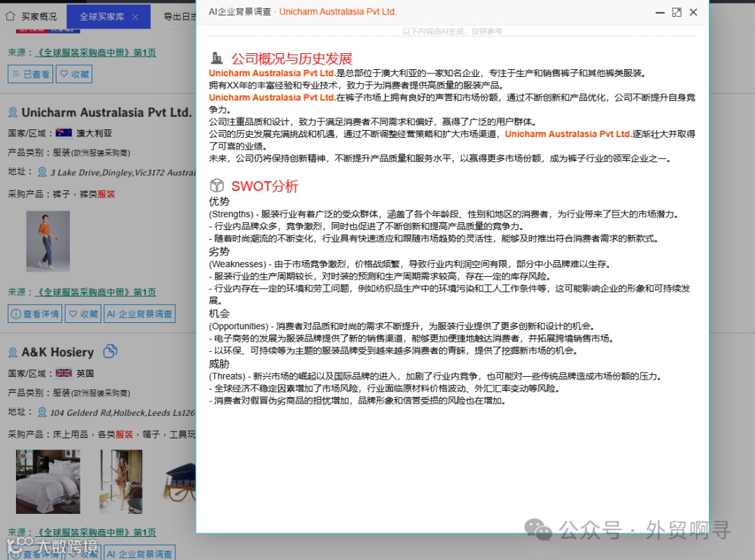
Task: Click Unicharm Australasia Pvt Ltd. in dialog title
Action: tap(338, 12)
